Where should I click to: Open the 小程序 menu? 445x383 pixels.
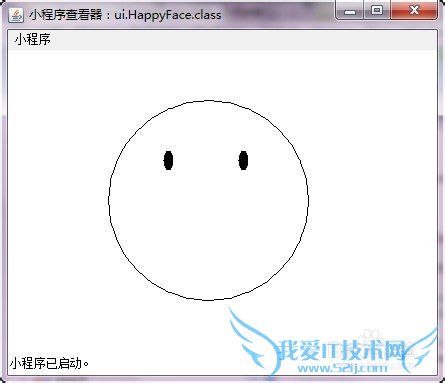[x=32, y=40]
